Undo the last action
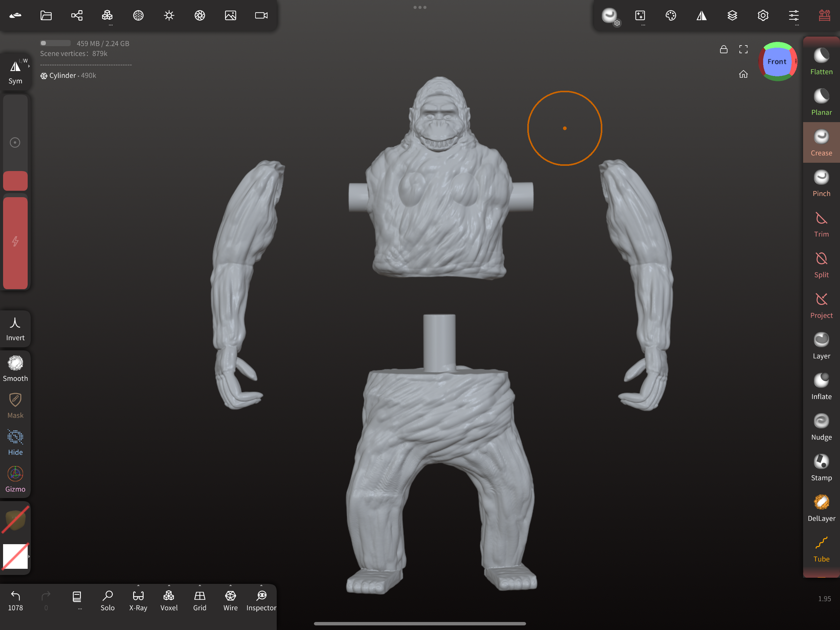The height and width of the screenshot is (630, 840). point(15,600)
